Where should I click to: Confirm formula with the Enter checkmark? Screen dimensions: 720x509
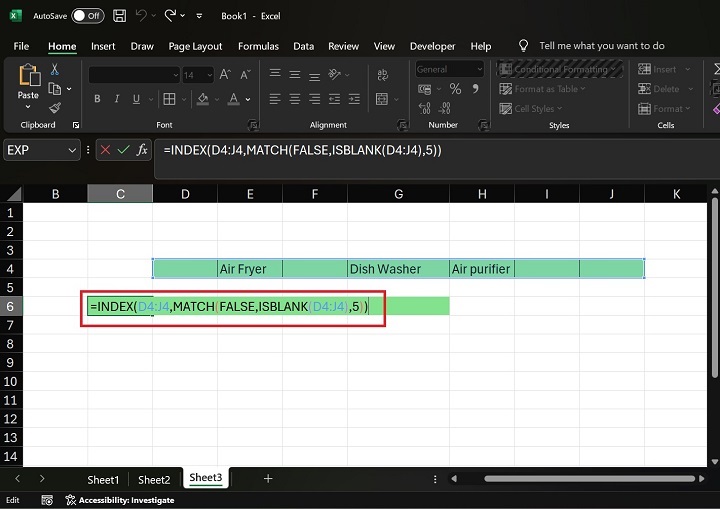(123, 149)
